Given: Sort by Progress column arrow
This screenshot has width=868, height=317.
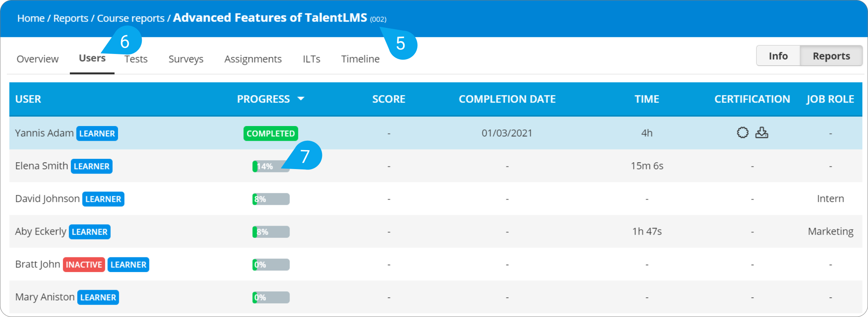Looking at the screenshot, I should point(301,99).
